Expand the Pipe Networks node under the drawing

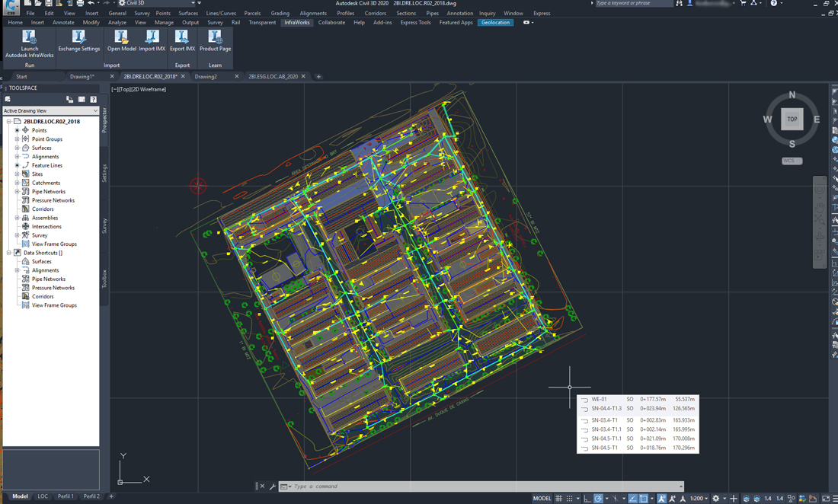[x=17, y=192]
